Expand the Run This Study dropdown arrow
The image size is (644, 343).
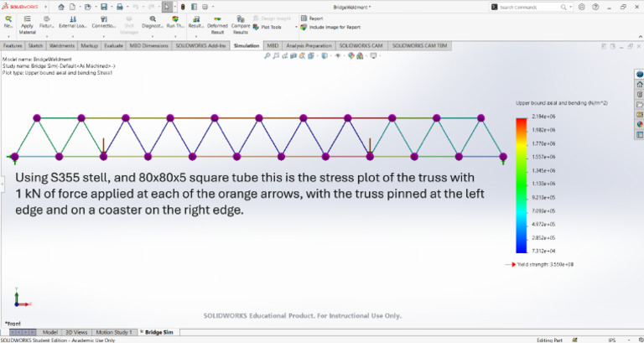(x=175, y=37)
